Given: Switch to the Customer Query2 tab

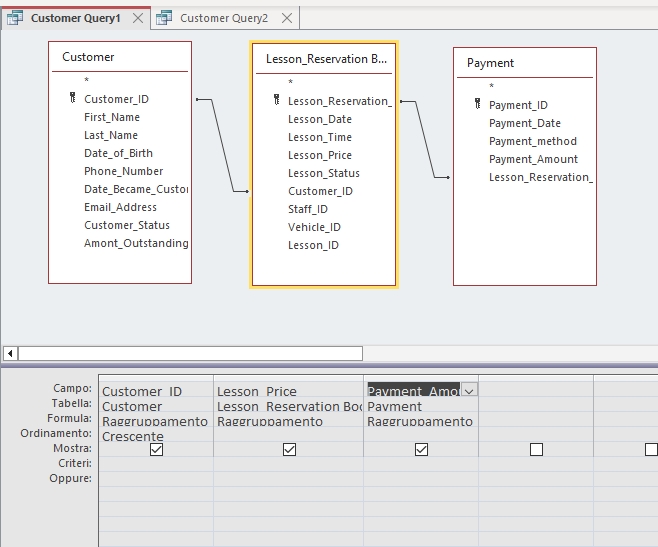Looking at the screenshot, I should (224, 18).
